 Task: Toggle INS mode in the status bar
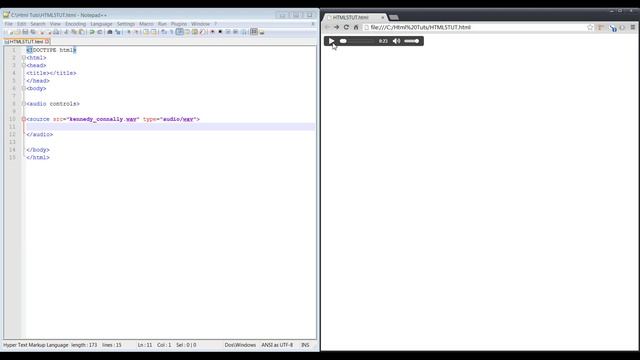pos(305,345)
